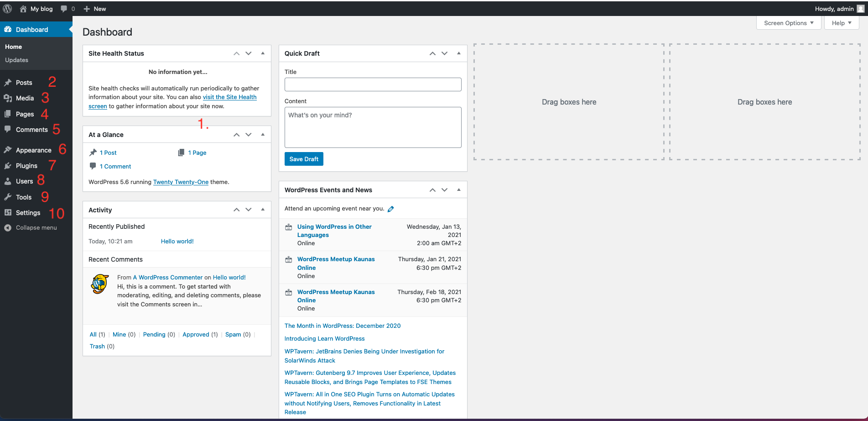The height and width of the screenshot is (421, 868).
Task: Open the Settings menu
Action: pyautogui.click(x=28, y=213)
